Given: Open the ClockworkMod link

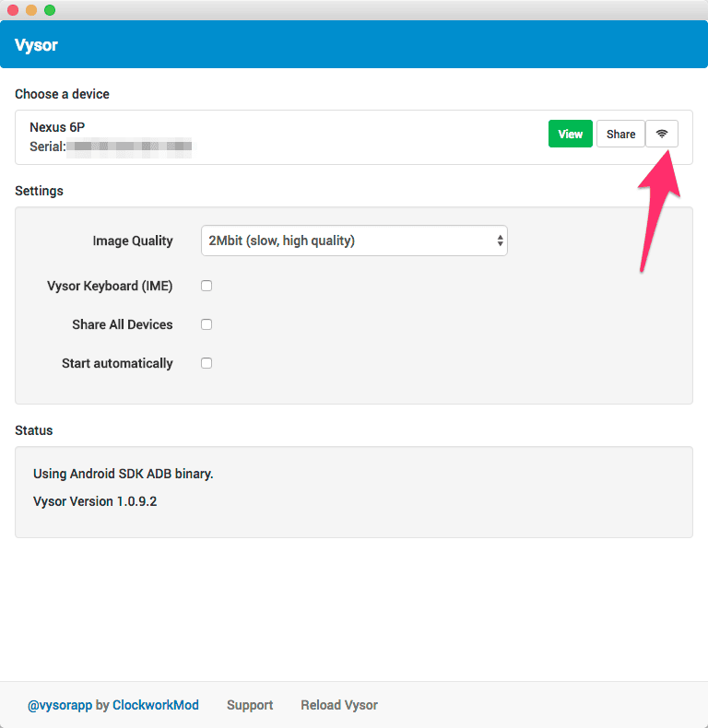Looking at the screenshot, I should [156, 705].
